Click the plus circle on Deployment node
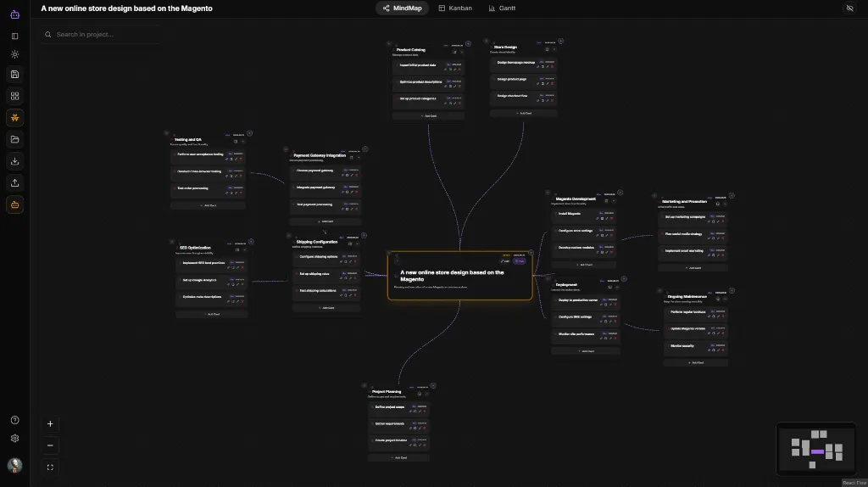Screen dimensions: 868x487 (x=624, y=279)
